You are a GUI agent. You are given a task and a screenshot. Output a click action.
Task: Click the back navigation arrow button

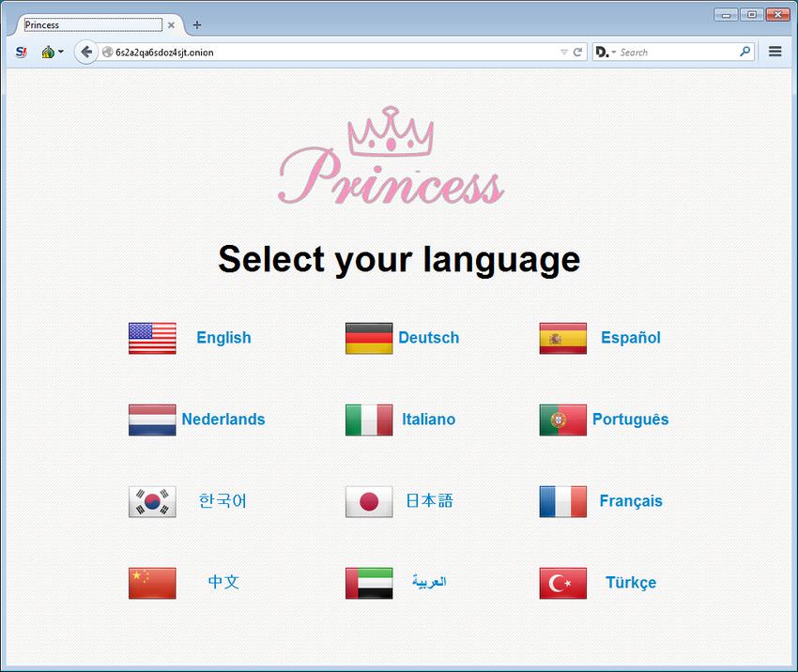[x=86, y=53]
